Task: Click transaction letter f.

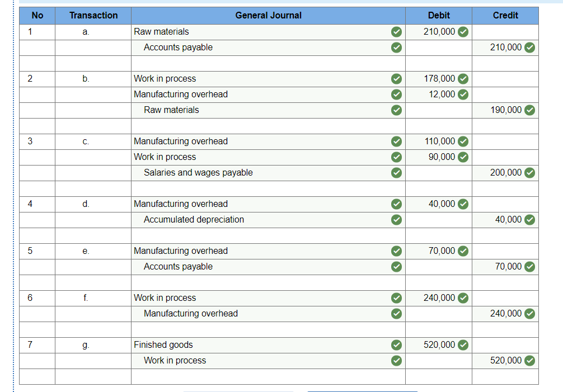Action: click(86, 298)
